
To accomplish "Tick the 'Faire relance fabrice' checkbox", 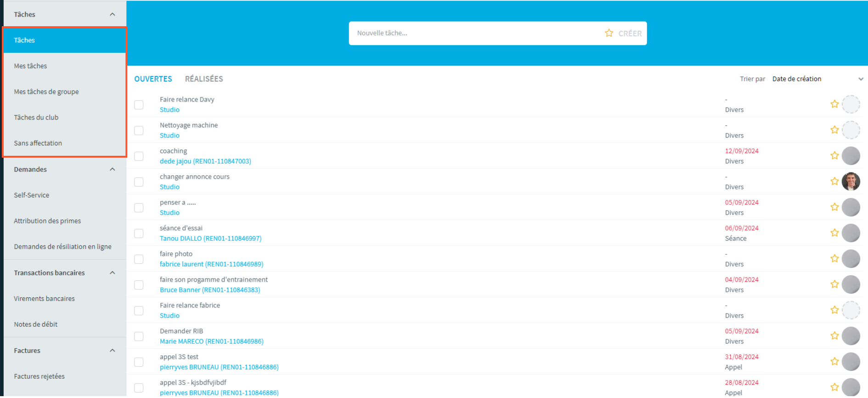I will point(139,311).
